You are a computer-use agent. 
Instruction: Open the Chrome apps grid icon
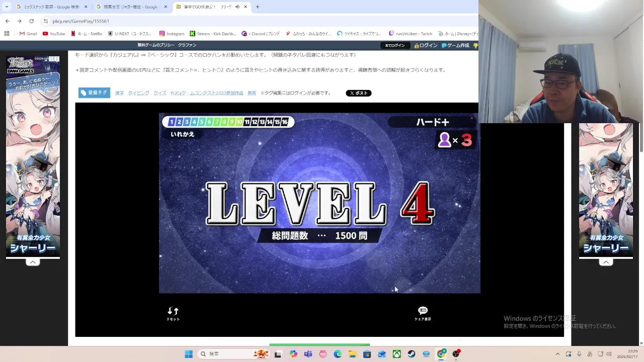click(x=7, y=34)
